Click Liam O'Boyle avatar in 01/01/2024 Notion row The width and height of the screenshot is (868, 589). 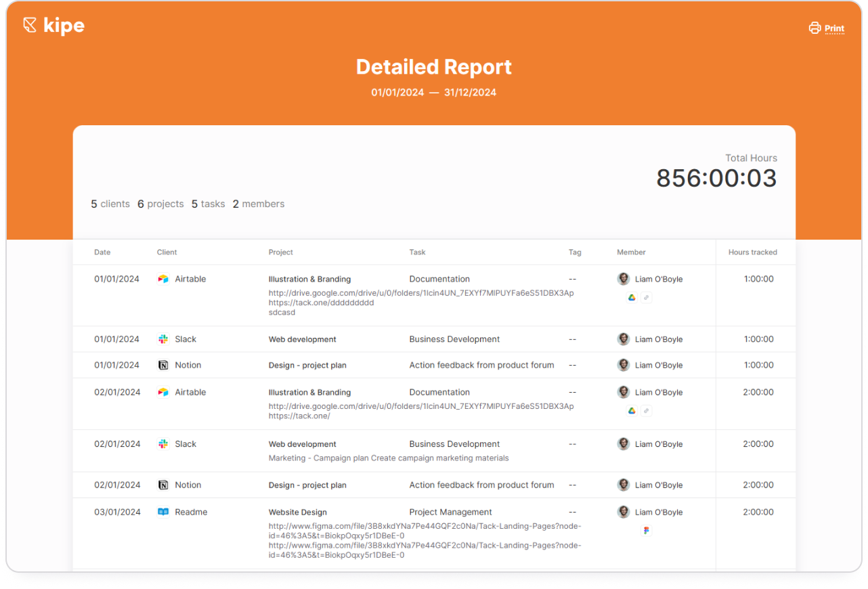(x=624, y=365)
